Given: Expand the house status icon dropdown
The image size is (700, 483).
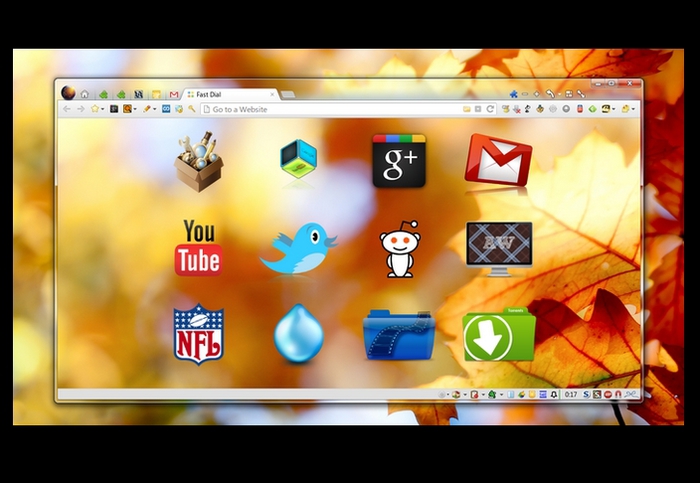Looking at the screenshot, I should tap(465, 395).
